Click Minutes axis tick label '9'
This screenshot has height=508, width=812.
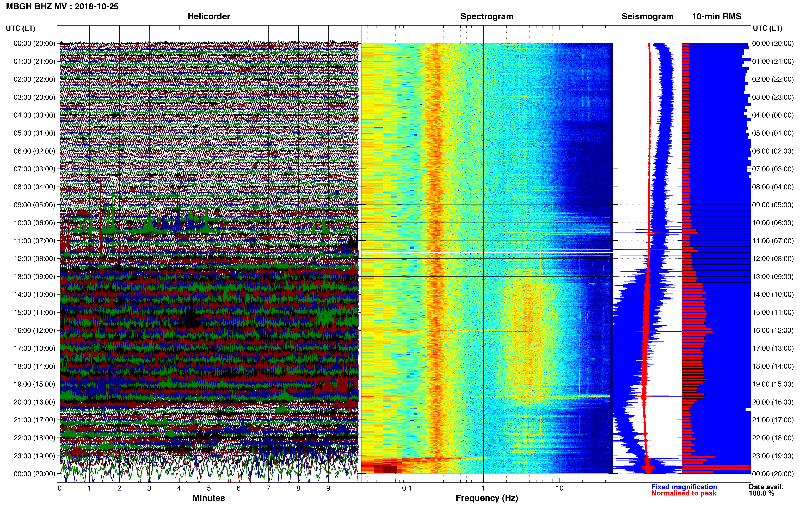328,488
